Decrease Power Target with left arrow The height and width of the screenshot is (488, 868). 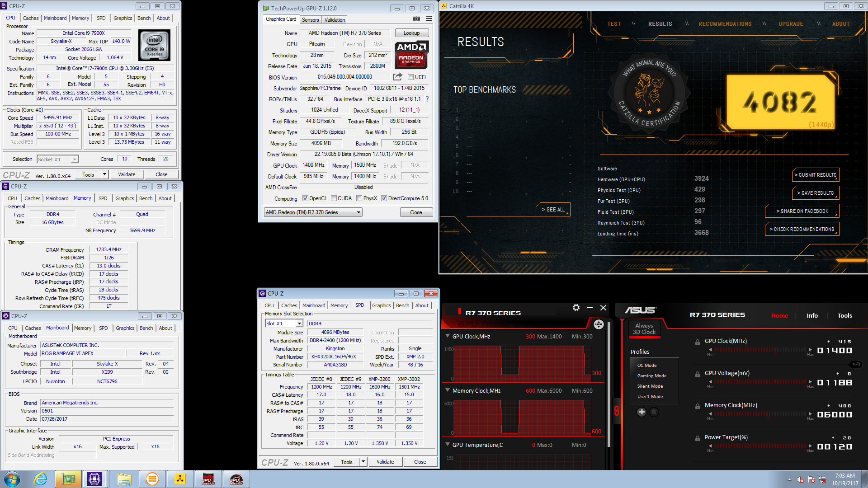(710, 446)
